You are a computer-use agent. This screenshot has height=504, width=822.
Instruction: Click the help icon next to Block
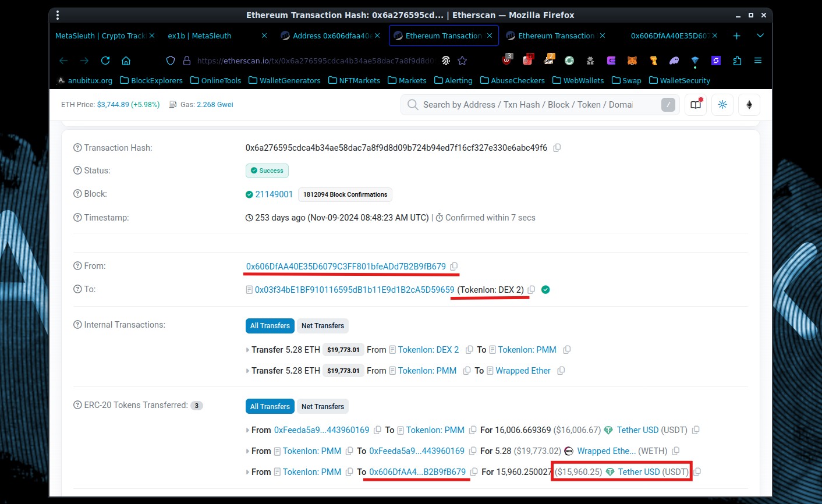point(77,194)
